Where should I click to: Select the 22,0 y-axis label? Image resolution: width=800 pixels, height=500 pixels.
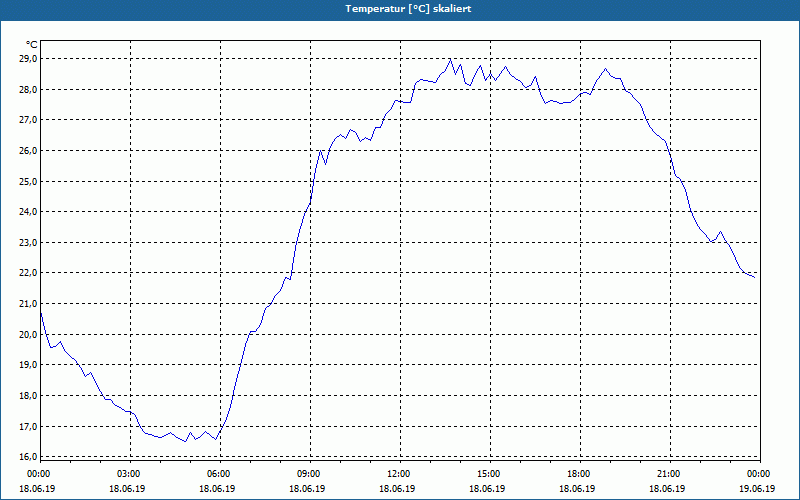point(29,273)
